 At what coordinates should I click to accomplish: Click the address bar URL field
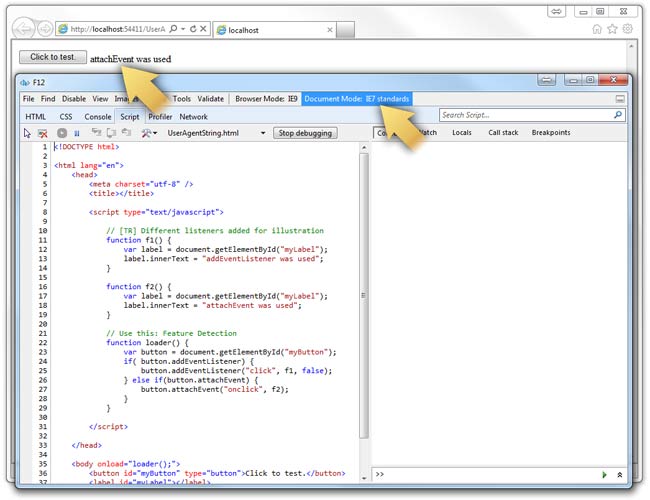click(118, 29)
